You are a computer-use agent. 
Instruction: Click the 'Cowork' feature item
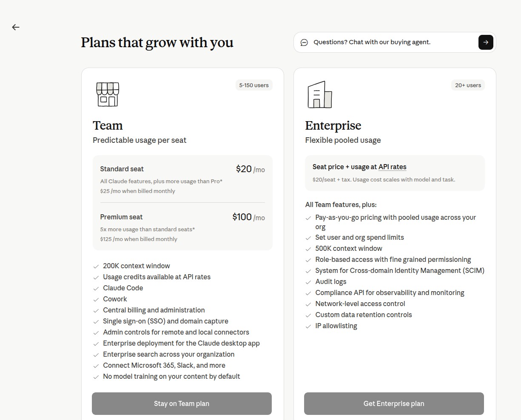pyautogui.click(x=115, y=299)
